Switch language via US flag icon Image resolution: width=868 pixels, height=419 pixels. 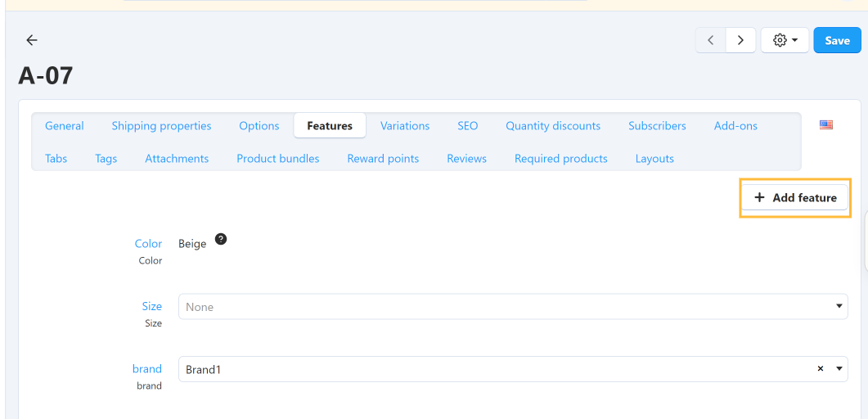click(826, 125)
